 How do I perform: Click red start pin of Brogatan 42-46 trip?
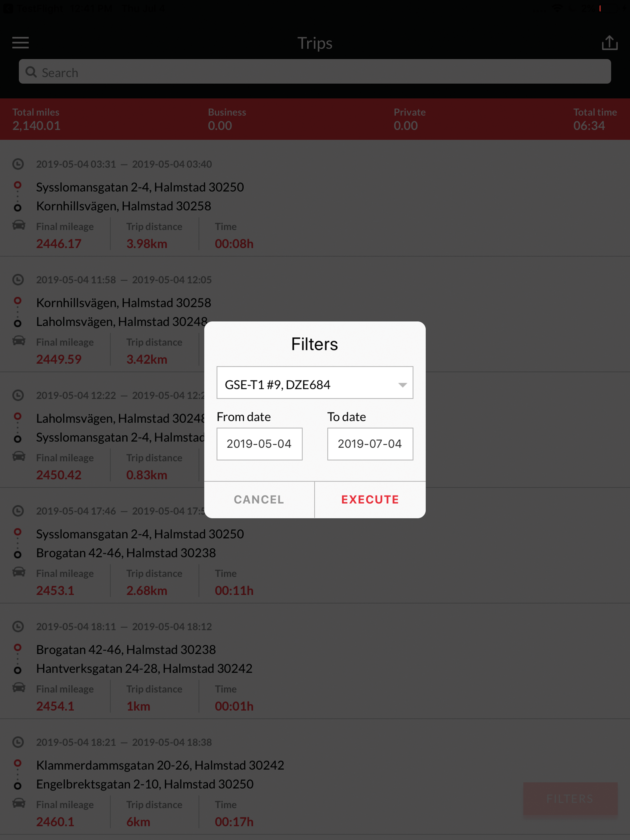point(18,647)
